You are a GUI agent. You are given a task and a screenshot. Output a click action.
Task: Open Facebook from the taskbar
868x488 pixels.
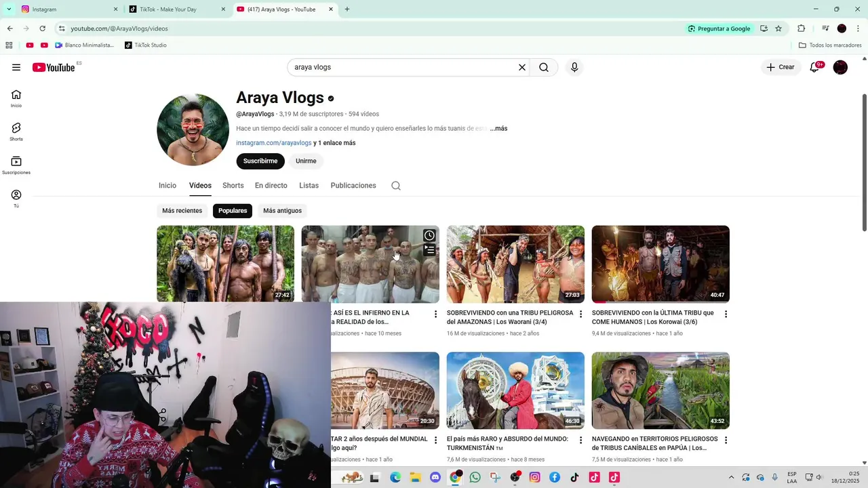point(555,477)
